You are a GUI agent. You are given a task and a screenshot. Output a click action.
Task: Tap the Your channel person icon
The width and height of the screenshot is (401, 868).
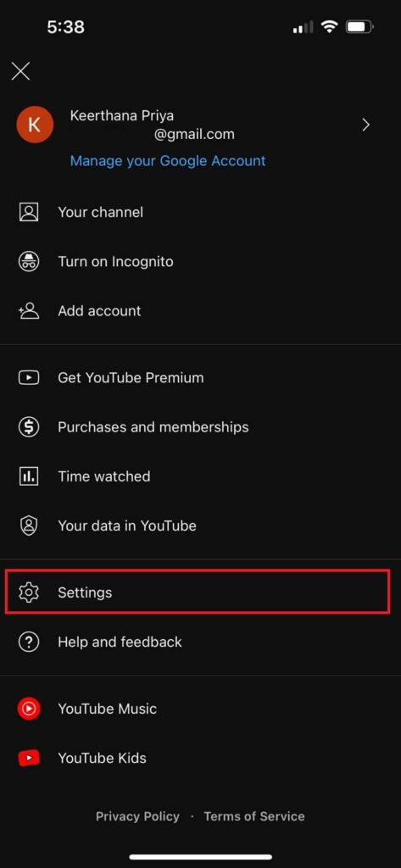click(x=29, y=212)
